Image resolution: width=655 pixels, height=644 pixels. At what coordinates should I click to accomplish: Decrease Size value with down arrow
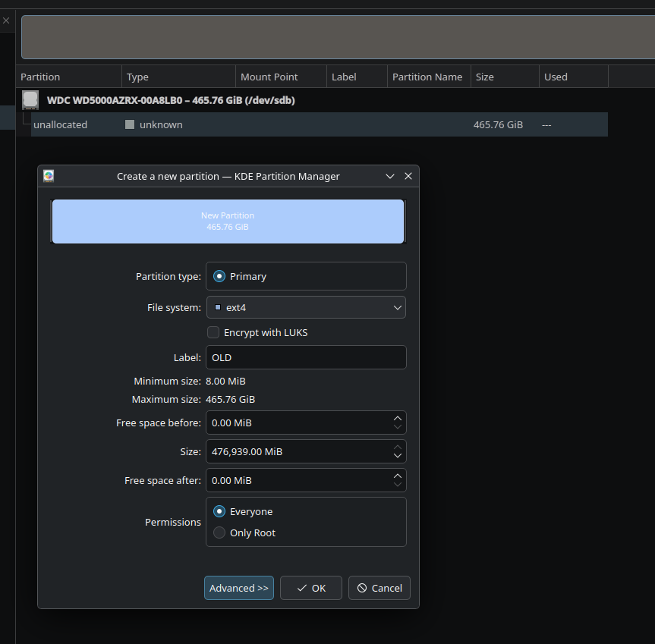[x=398, y=456]
